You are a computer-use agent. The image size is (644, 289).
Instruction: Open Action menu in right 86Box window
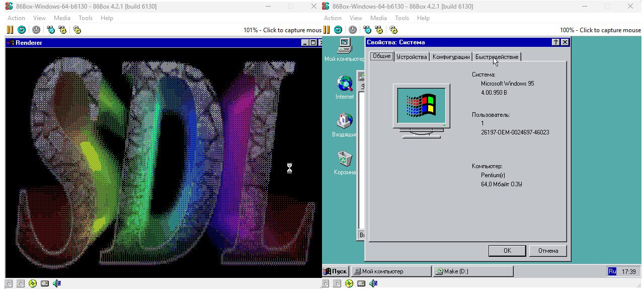tap(333, 18)
